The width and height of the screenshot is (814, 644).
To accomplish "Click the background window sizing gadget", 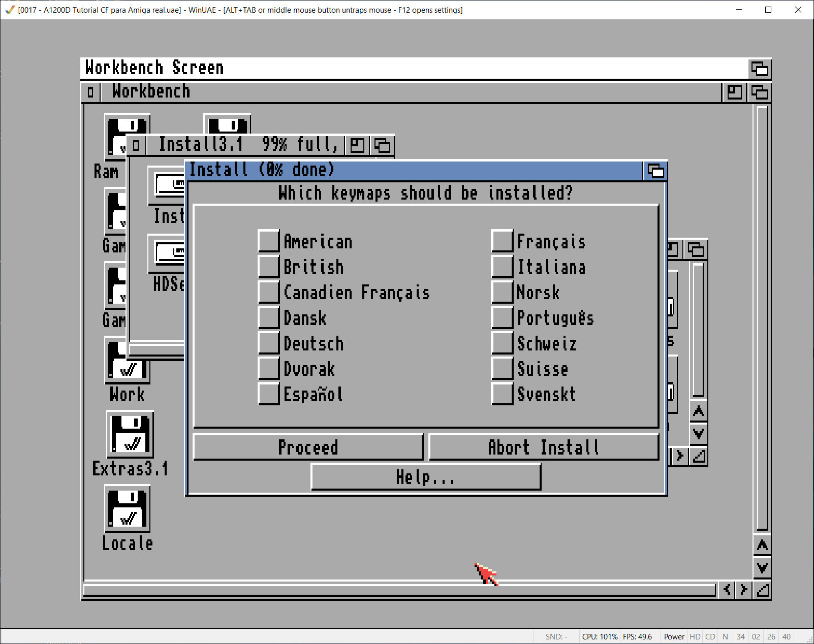I will pyautogui.click(x=699, y=456).
